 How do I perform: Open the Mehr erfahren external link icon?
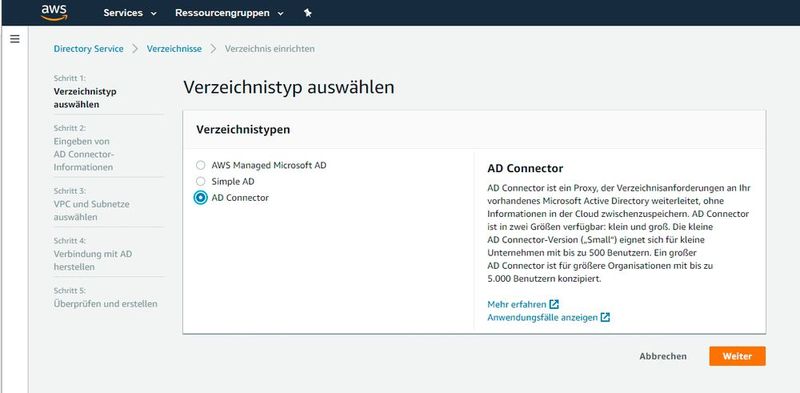point(554,304)
